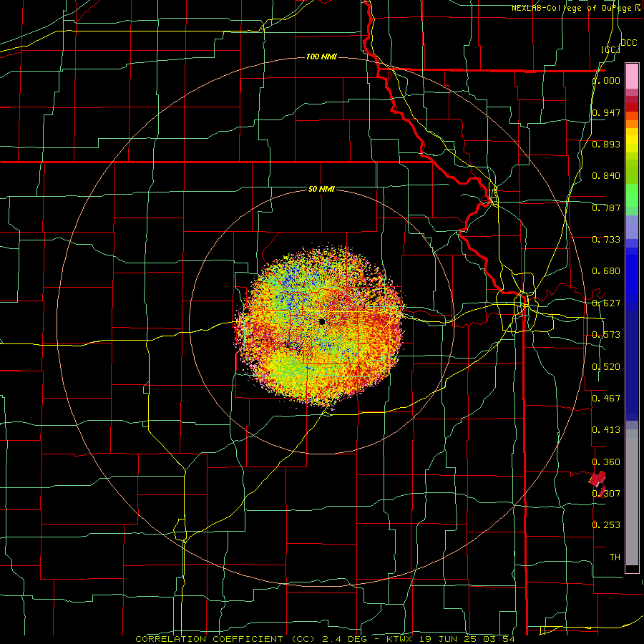Image resolution: width=644 pixels, height=644 pixels.
Task: Click the TH threshold label on the legend
Action: click(615, 557)
